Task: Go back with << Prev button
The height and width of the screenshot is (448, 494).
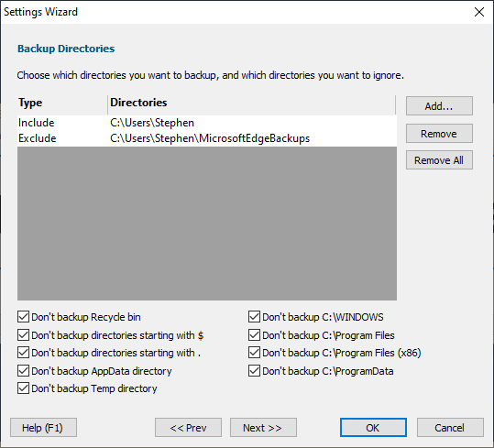Action: pos(188,428)
